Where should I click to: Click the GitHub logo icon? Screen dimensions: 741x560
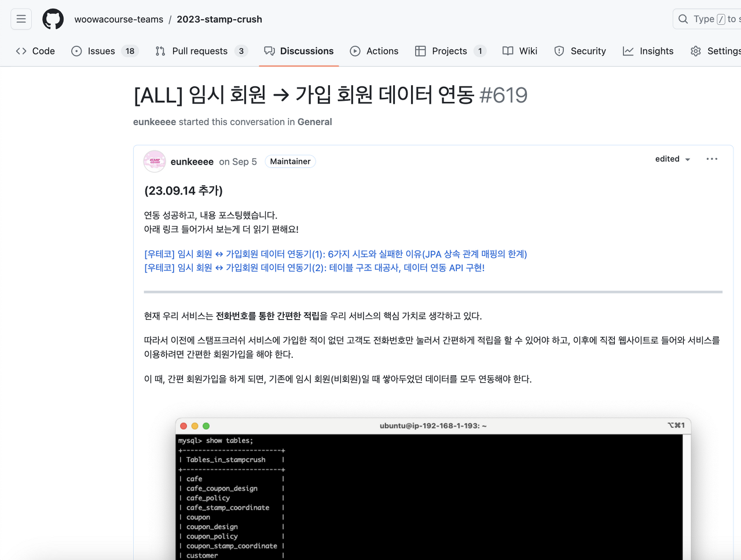click(53, 19)
